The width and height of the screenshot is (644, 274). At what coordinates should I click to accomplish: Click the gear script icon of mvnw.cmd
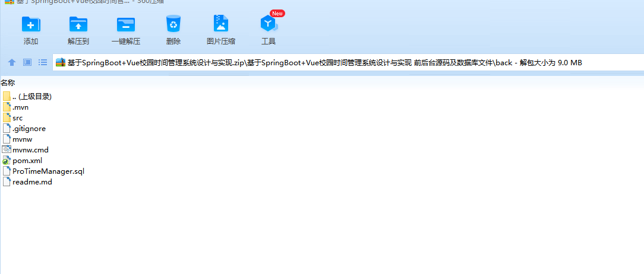click(x=7, y=149)
